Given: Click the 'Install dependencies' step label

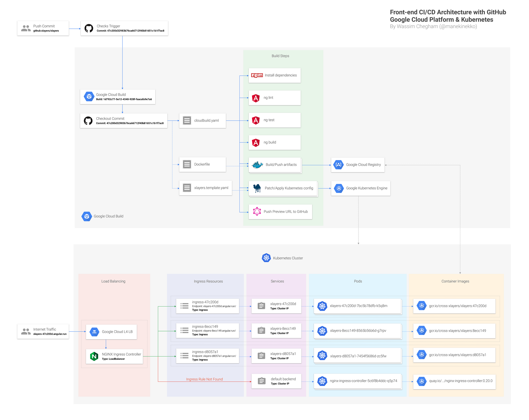Looking at the screenshot, I should coord(281,75).
